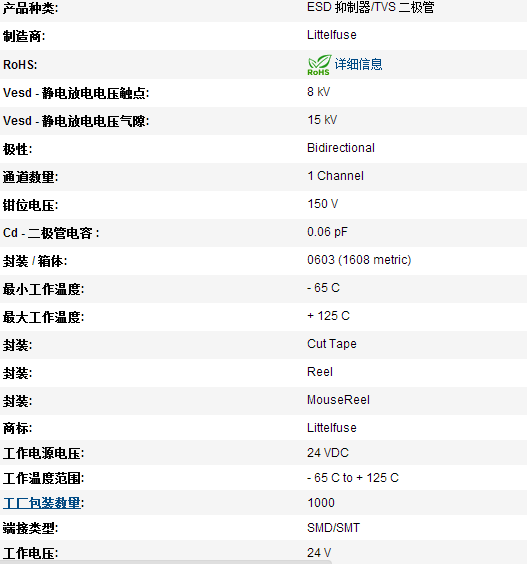Click the 0.06 pF capacitance value
This screenshot has width=527, height=564.
[327, 232]
